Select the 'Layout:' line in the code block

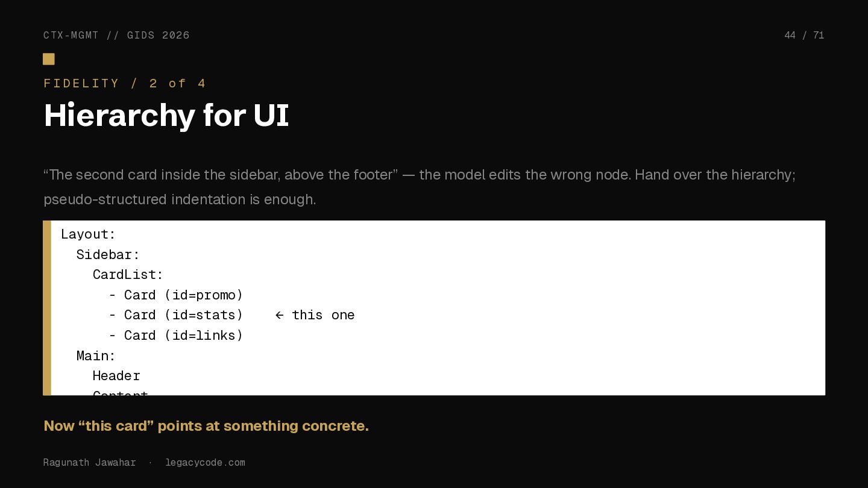pyautogui.click(x=88, y=234)
